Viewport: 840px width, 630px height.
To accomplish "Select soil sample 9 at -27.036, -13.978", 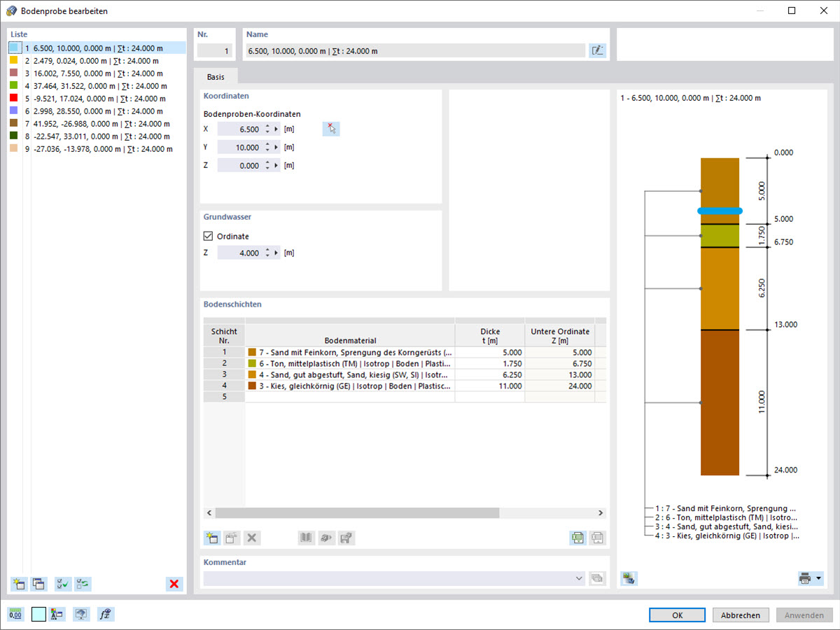I will [97, 148].
